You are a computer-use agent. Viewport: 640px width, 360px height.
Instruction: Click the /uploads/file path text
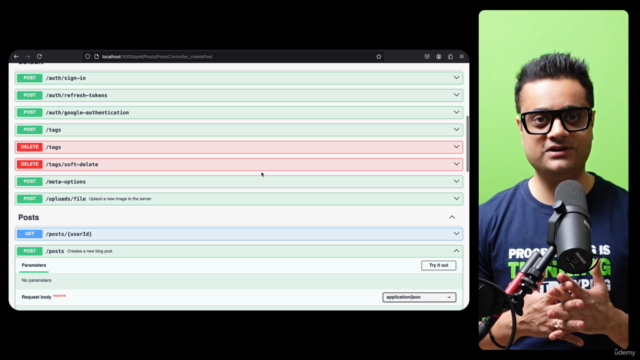pos(66,199)
